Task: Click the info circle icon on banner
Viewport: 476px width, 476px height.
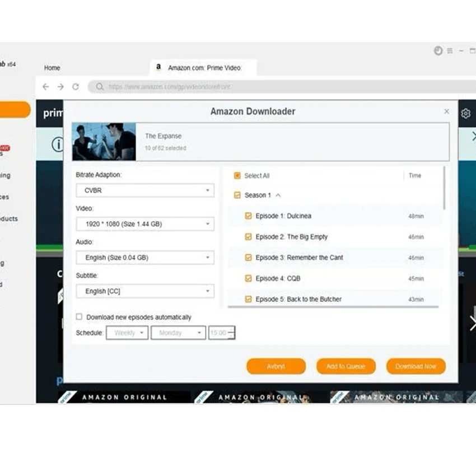Action: coord(58,144)
